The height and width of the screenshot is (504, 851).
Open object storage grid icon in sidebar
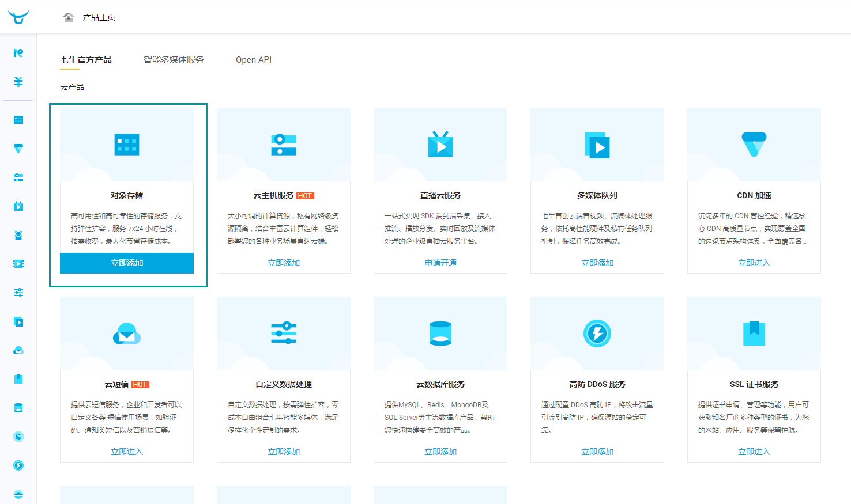click(18, 120)
